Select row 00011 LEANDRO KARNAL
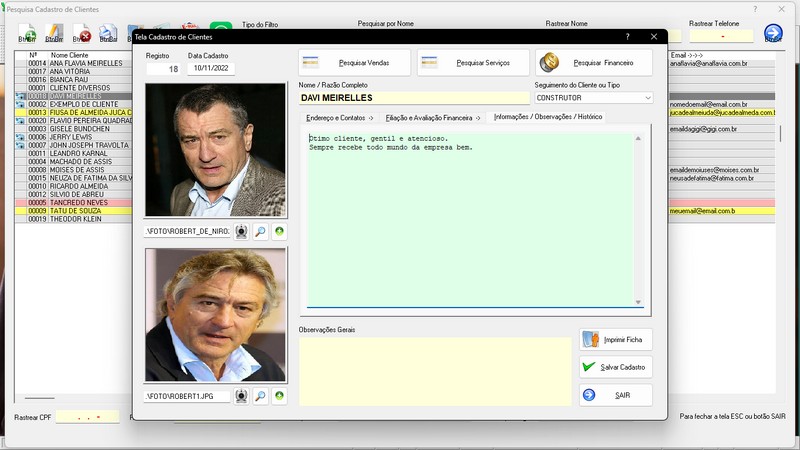Screen dimensions: 800x450 75,154
